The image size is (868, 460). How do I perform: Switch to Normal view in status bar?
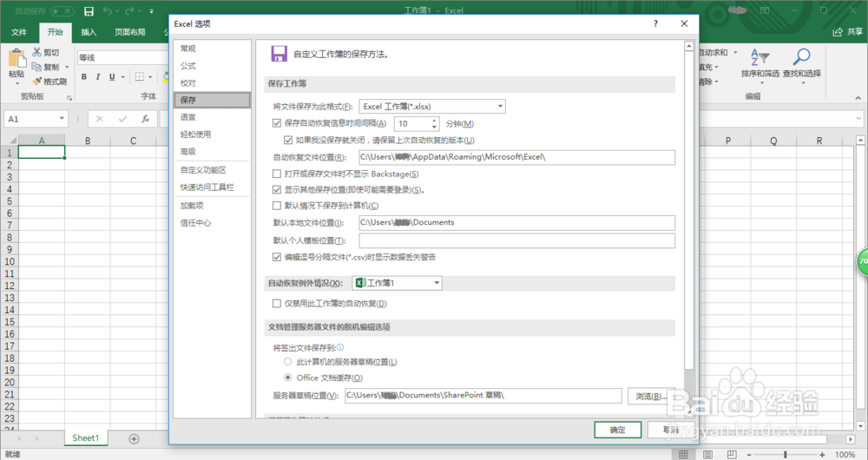(x=683, y=455)
